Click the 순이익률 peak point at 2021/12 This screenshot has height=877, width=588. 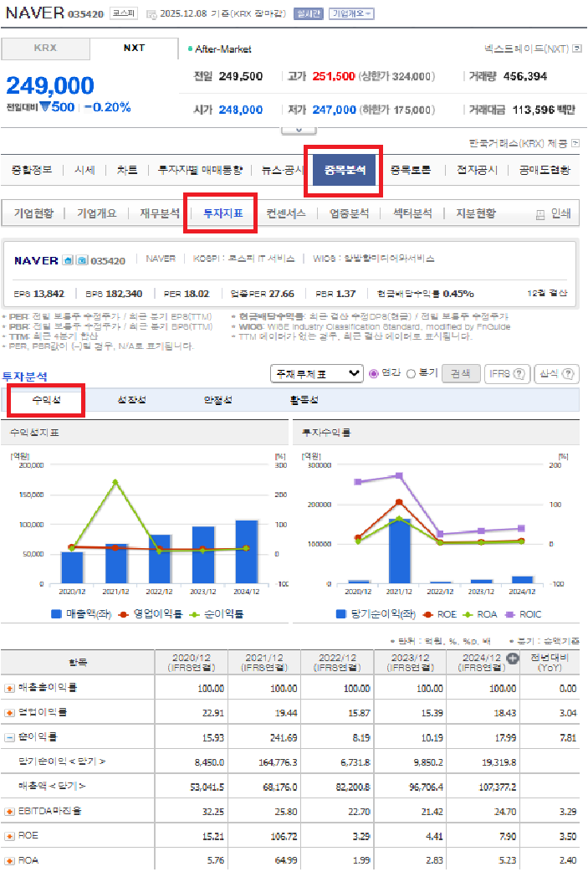coord(115,481)
